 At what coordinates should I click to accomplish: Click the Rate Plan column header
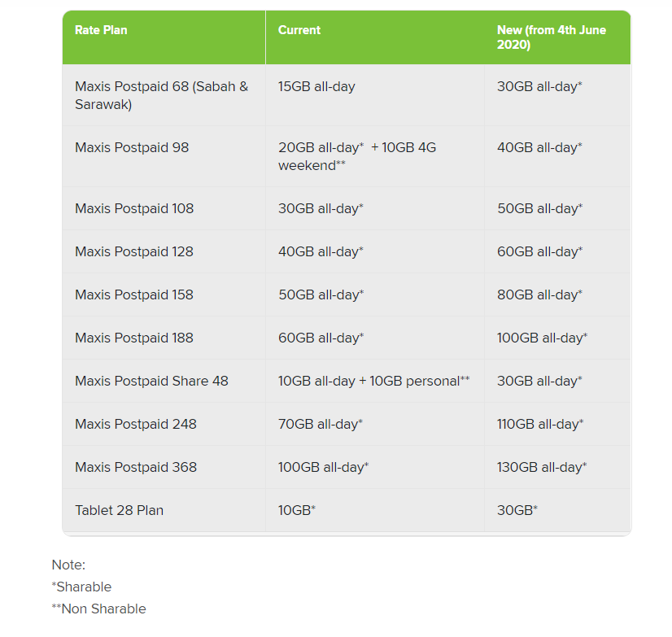click(x=101, y=30)
